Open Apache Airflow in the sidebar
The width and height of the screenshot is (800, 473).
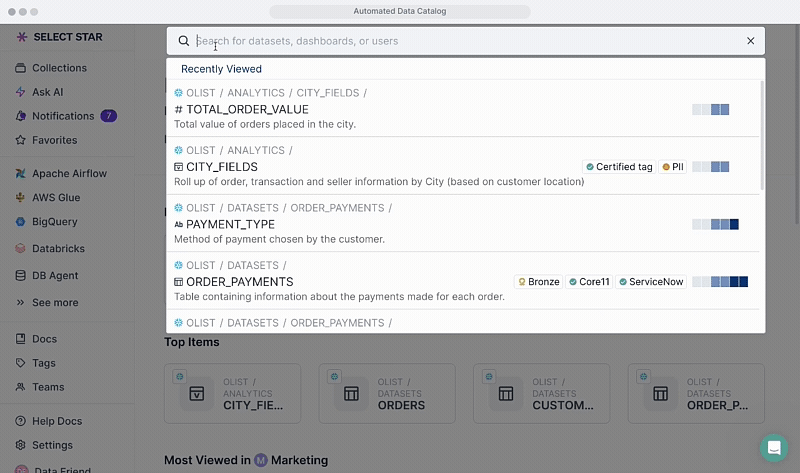coord(68,173)
